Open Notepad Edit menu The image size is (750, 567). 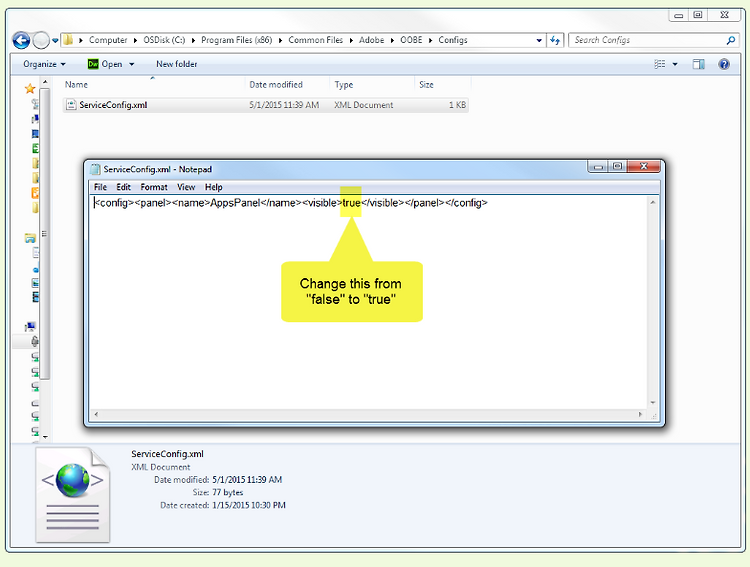click(123, 187)
